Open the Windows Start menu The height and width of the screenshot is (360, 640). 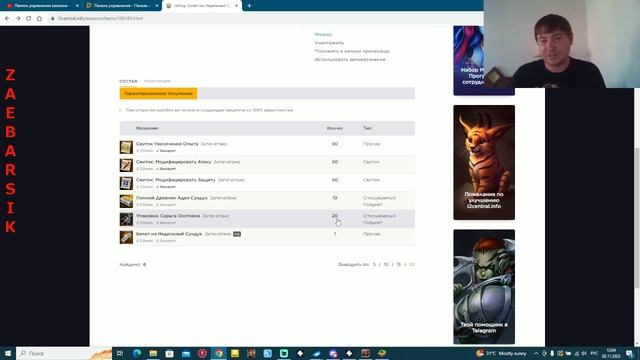pyautogui.click(x=7, y=353)
